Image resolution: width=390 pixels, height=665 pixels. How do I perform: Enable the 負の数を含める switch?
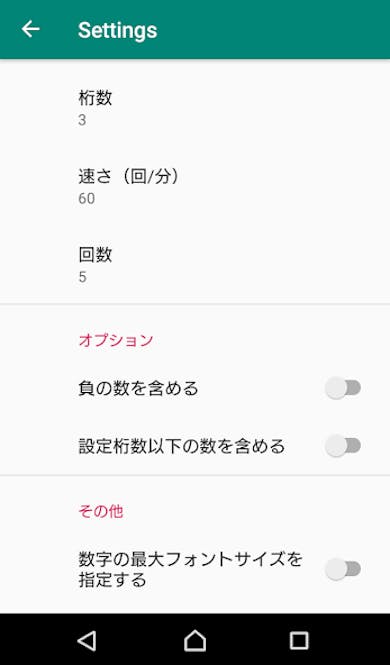point(343,388)
